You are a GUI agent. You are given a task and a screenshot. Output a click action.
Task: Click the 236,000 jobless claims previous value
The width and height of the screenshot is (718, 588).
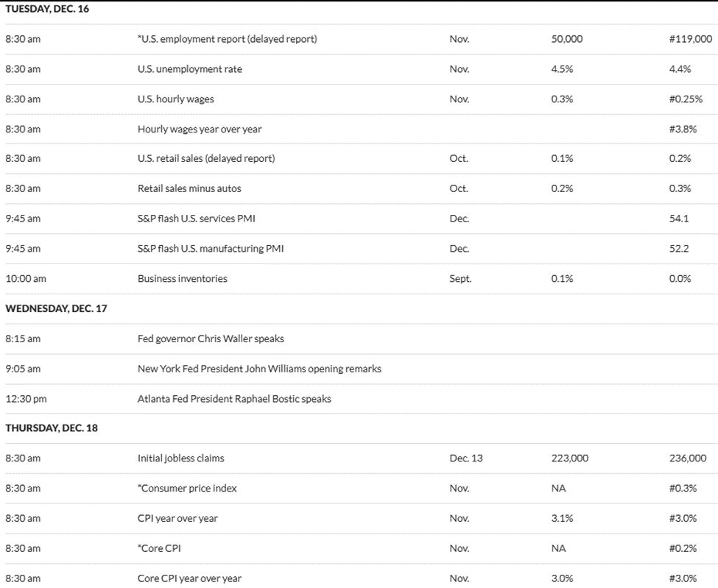687,458
